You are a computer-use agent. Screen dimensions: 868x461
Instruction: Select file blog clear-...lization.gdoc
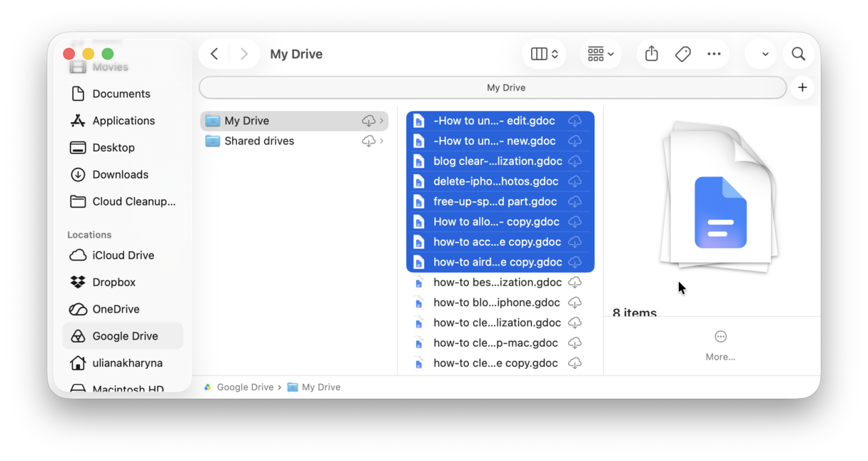[x=500, y=161]
